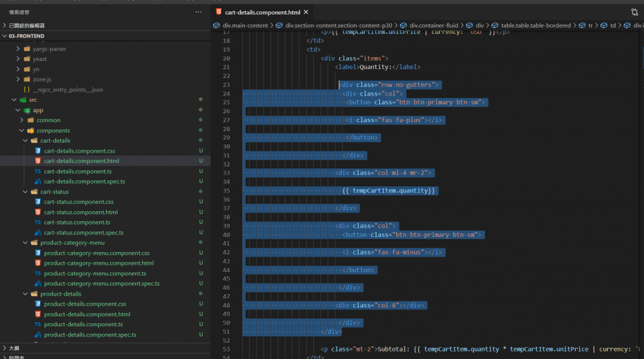Click breadcrumb table.table.table-bordered
Screen dimensions: 644x359
tap(536, 26)
